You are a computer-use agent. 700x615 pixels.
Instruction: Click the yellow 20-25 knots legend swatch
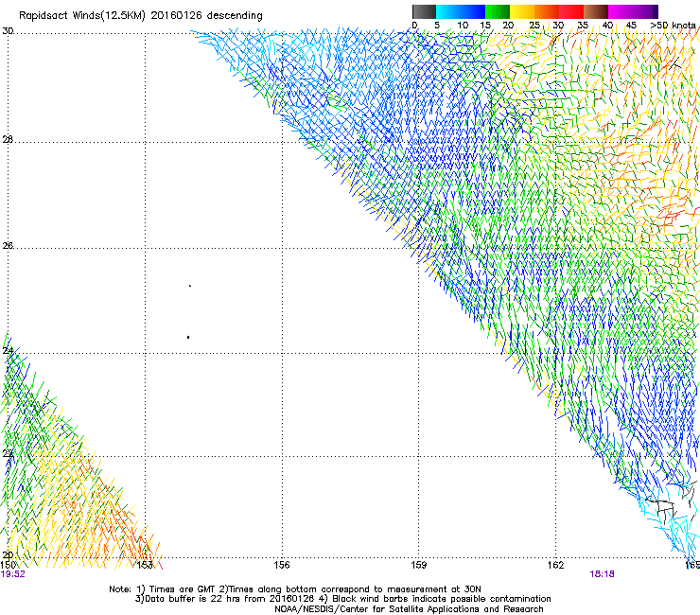click(x=521, y=11)
